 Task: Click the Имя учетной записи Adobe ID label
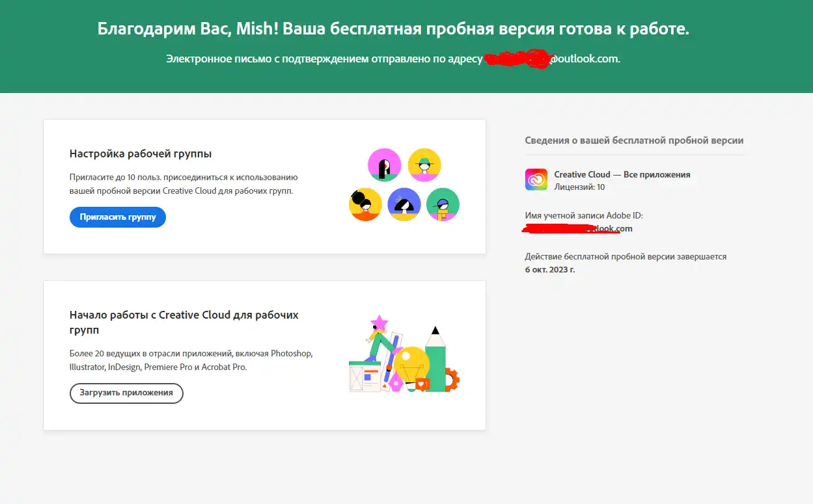pyautogui.click(x=584, y=215)
